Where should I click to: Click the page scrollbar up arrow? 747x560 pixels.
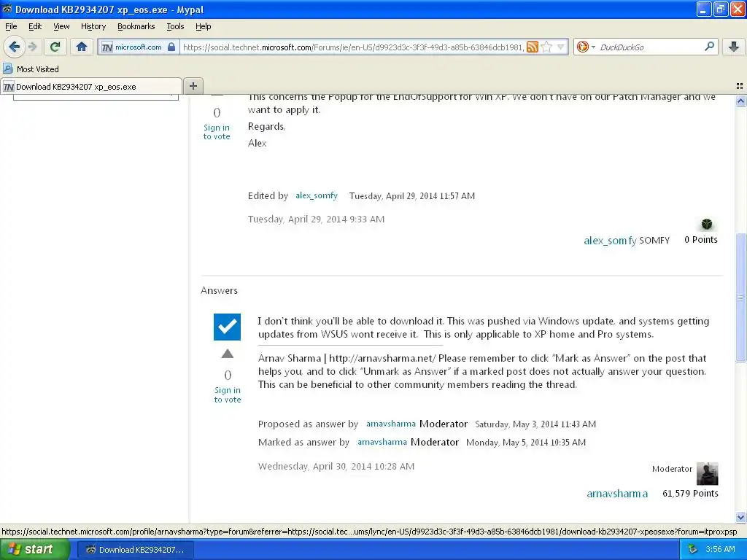(740, 101)
